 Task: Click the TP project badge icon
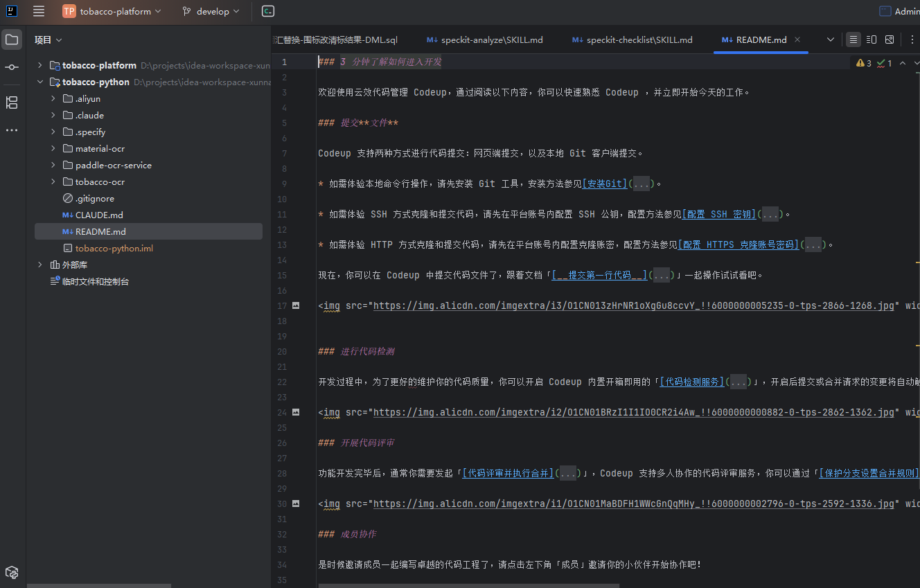[x=69, y=11]
